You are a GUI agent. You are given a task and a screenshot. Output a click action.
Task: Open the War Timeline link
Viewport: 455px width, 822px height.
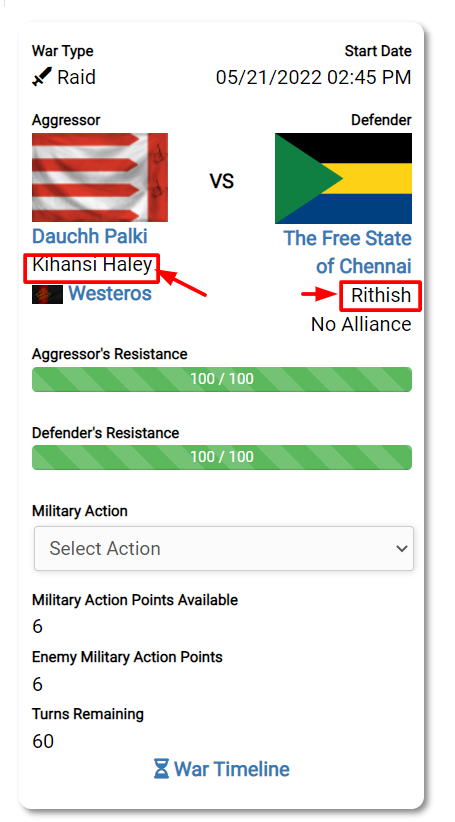coord(232,769)
